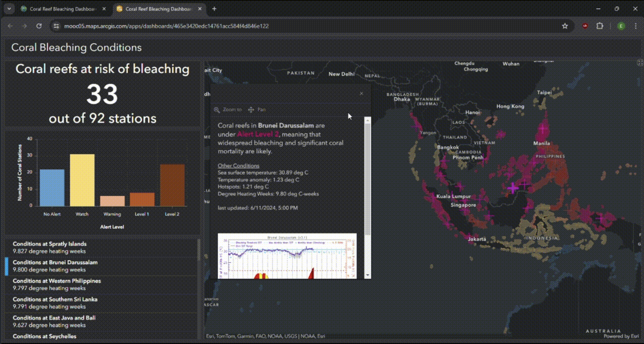Click the browser forward arrow
644x344 pixels.
tap(24, 26)
